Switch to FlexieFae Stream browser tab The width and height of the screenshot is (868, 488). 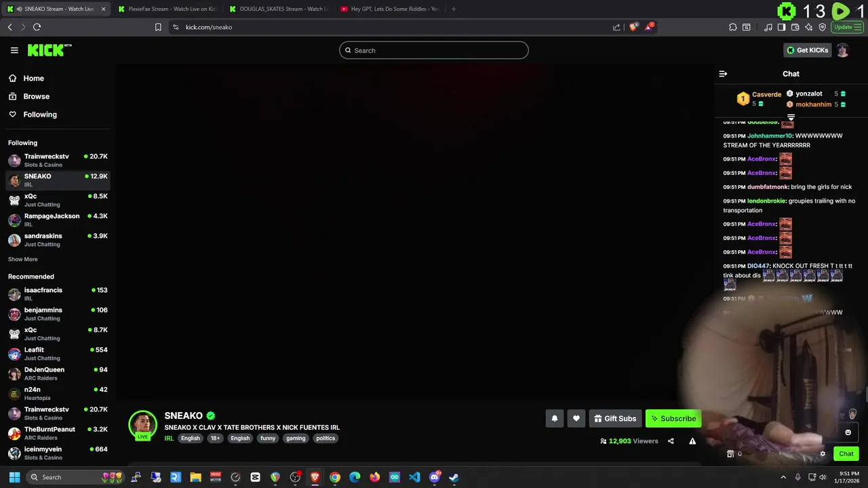pyautogui.click(x=166, y=9)
